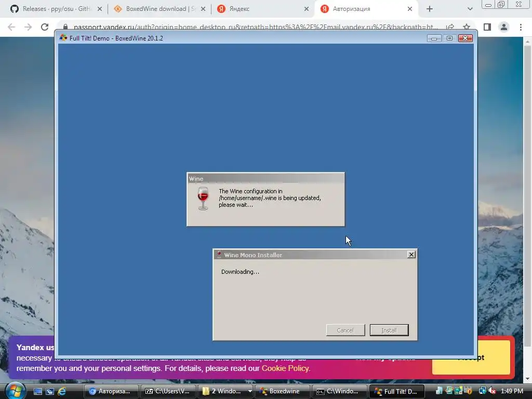532x399 pixels.
Task: Click the yellow Accept cookies button
Action: tap(471, 357)
